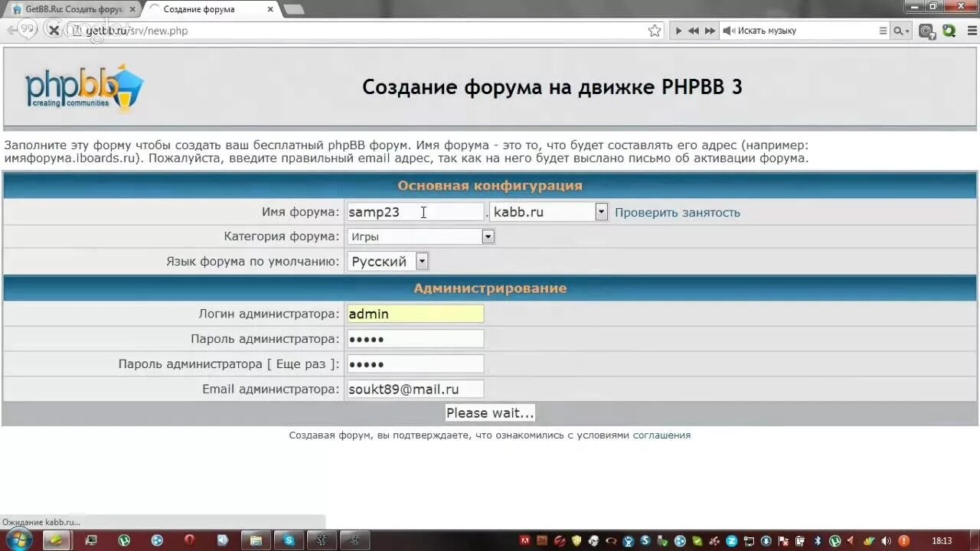Close the Создание форума tab
980x551 pixels.
pos(270,9)
